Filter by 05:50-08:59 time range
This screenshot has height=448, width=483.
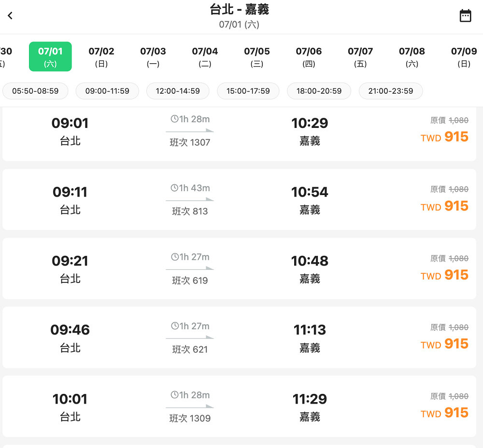35,91
